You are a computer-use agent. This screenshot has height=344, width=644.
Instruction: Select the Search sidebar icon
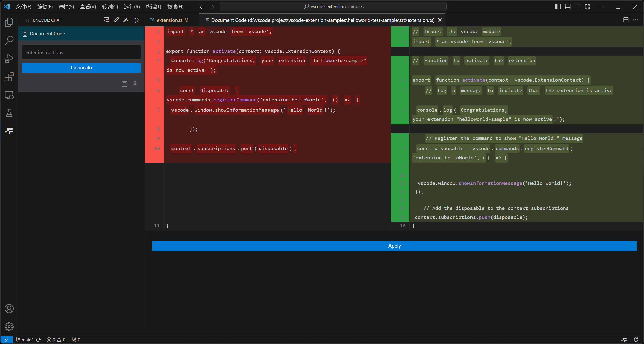coord(9,39)
